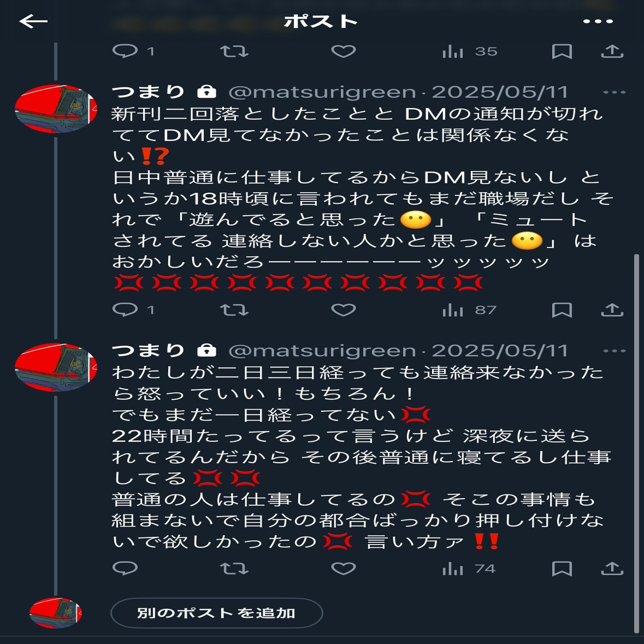Open replies on the 87-view post
This screenshot has height=644, width=644.
pyautogui.click(x=125, y=310)
